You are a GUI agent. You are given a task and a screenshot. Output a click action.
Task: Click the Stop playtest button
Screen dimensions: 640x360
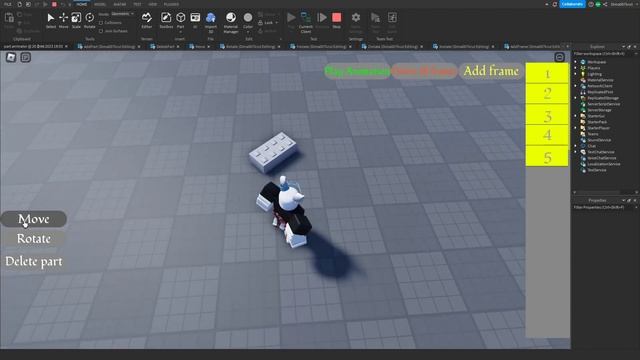coord(336,20)
